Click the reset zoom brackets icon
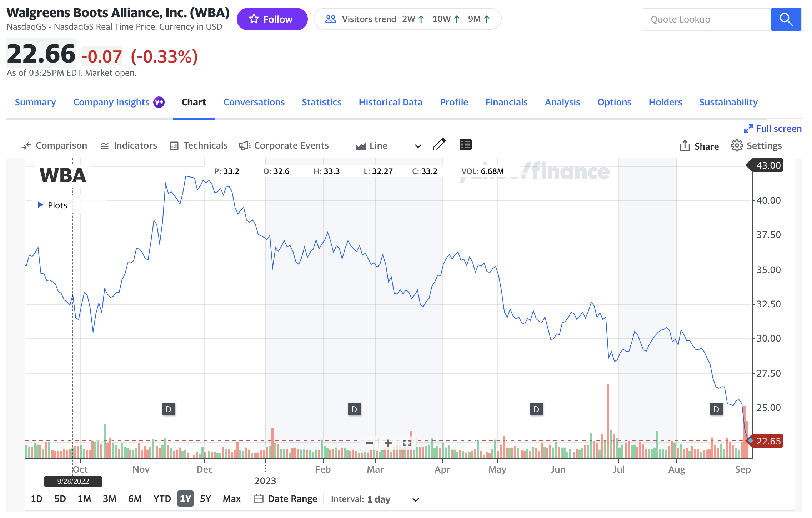Image resolution: width=812 pixels, height=518 pixels. pyautogui.click(x=407, y=443)
